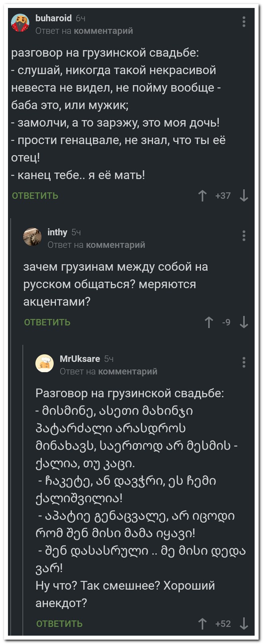Open MrUksare's avatar image
Viewport: 263px width, 644px height.
point(45,364)
